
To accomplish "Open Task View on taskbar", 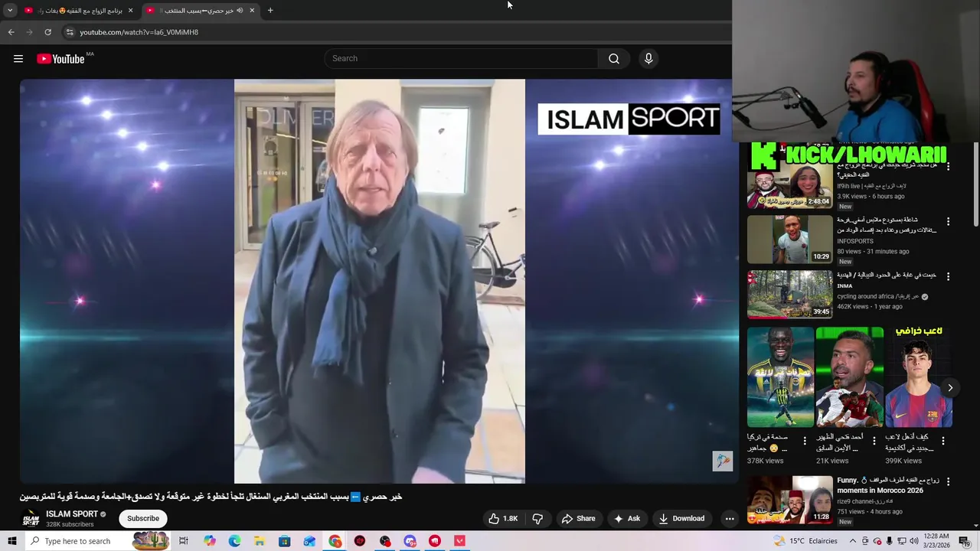I will tap(184, 541).
